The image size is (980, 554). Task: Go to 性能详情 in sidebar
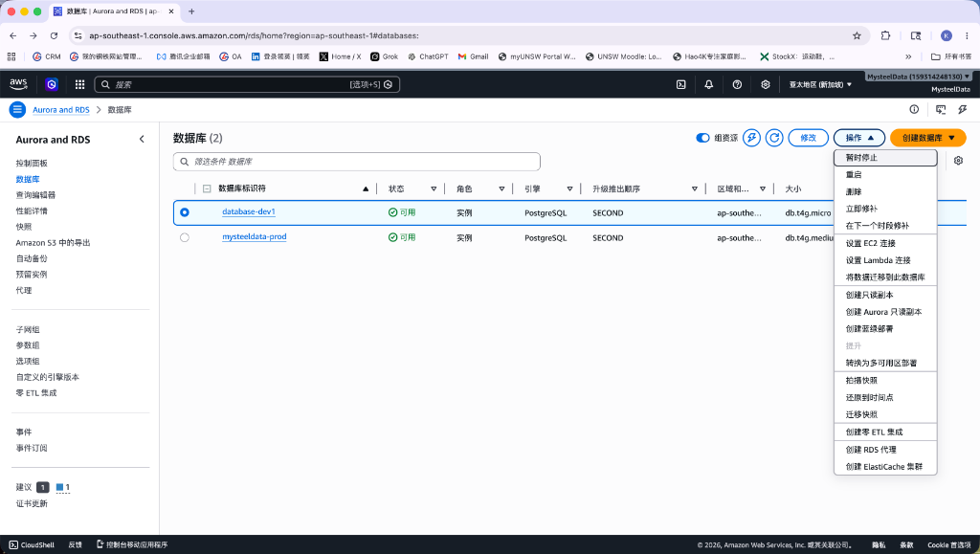pyautogui.click(x=32, y=211)
